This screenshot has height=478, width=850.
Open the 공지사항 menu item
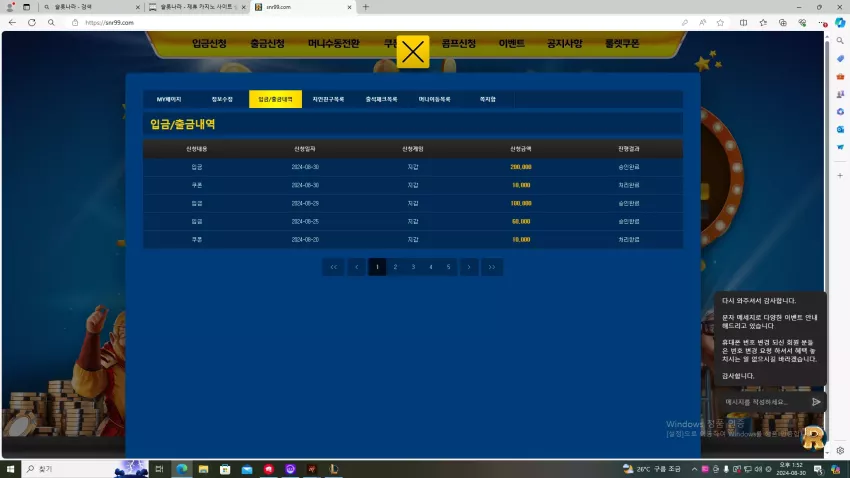(564, 43)
